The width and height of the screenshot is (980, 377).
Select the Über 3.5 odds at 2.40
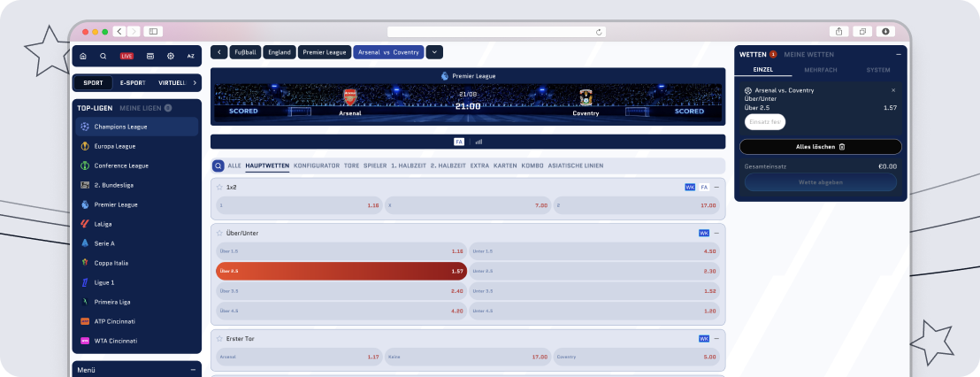coord(341,291)
